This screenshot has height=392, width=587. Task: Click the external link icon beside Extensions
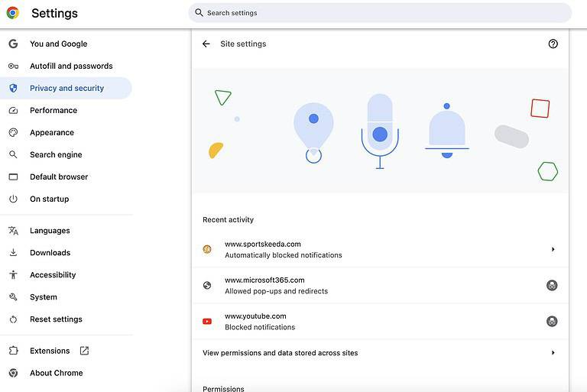pos(84,351)
